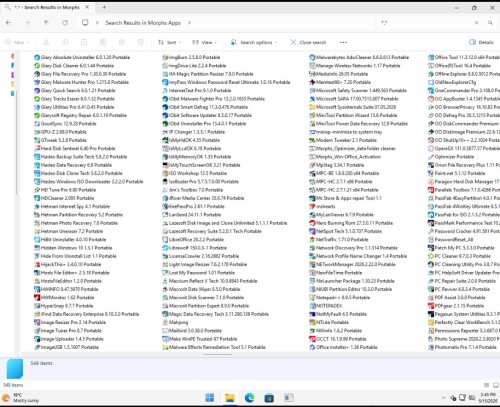Click the Back navigation arrow
The image size is (500, 407).
[9, 23]
